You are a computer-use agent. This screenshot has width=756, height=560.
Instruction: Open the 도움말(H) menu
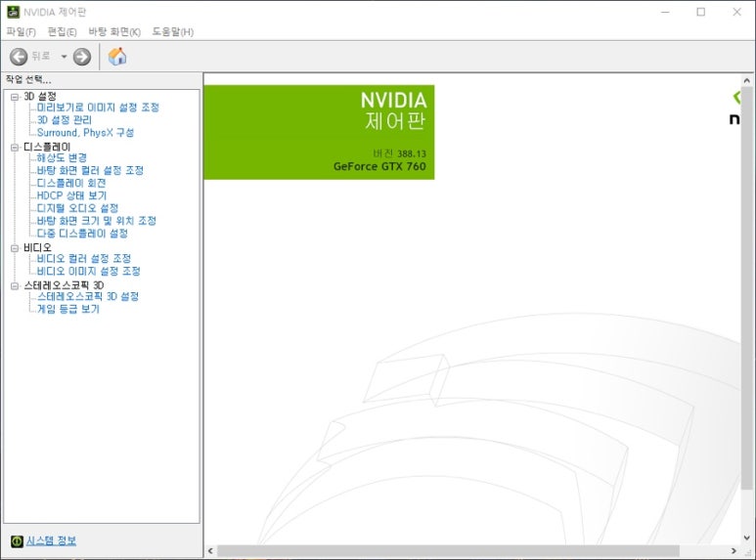pos(172,32)
